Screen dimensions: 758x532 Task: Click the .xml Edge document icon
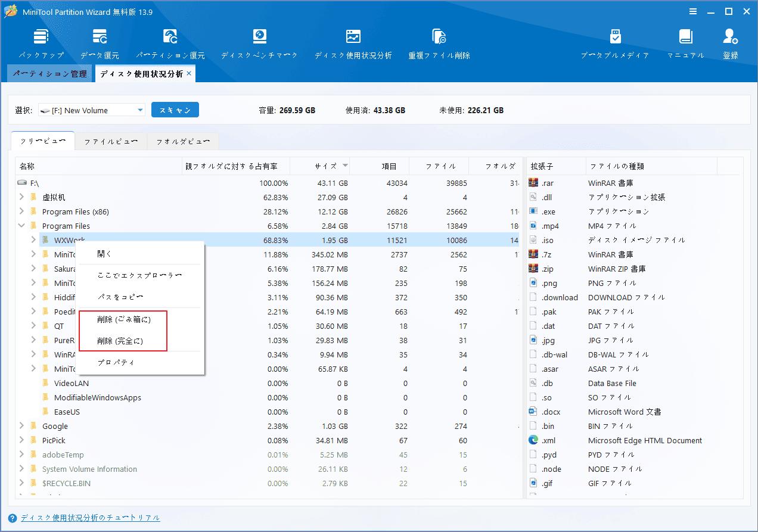pos(533,440)
